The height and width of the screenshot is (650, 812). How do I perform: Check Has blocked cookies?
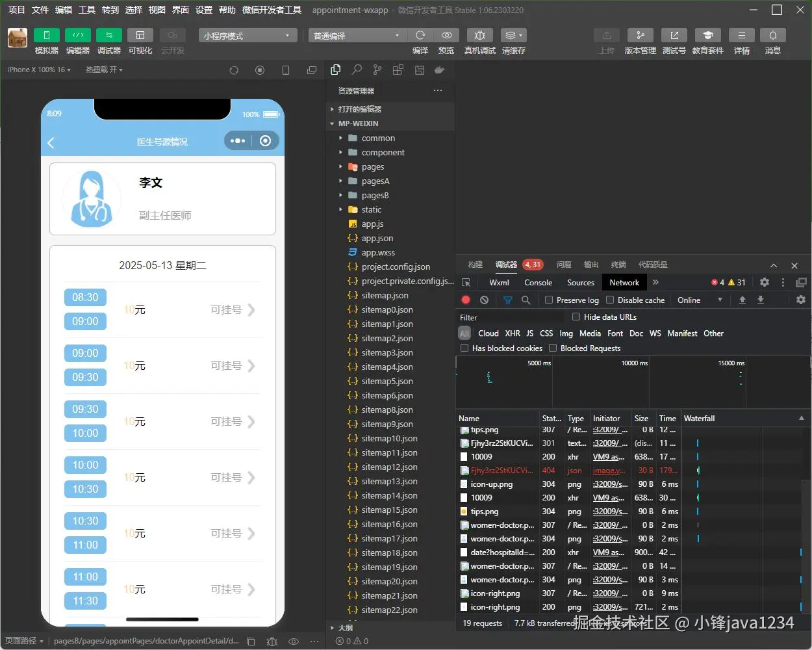coord(464,348)
